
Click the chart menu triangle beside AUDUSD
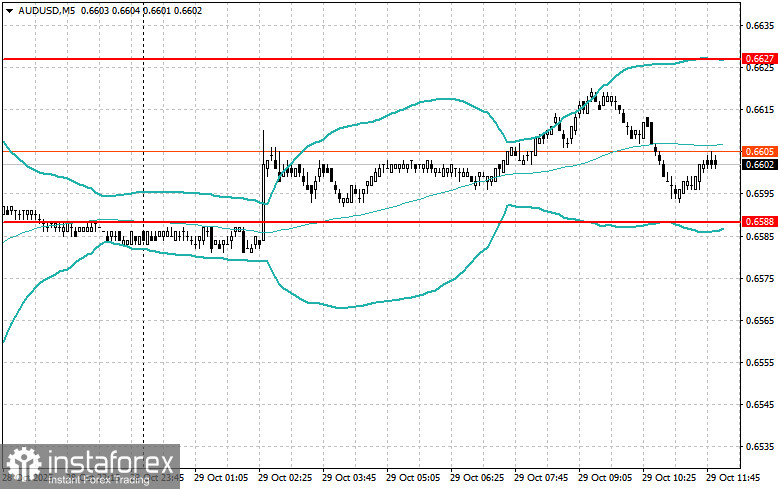[x=9, y=10]
